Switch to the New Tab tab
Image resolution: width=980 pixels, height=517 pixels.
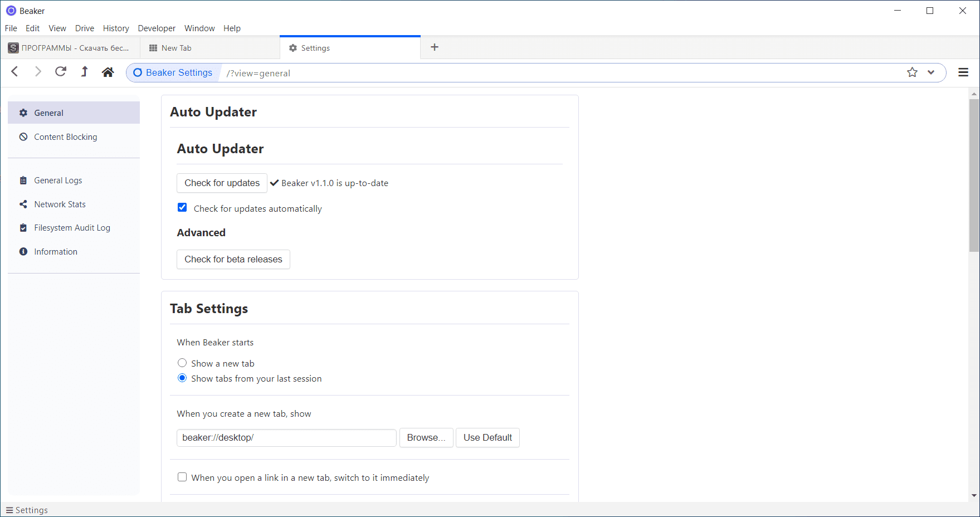click(209, 48)
